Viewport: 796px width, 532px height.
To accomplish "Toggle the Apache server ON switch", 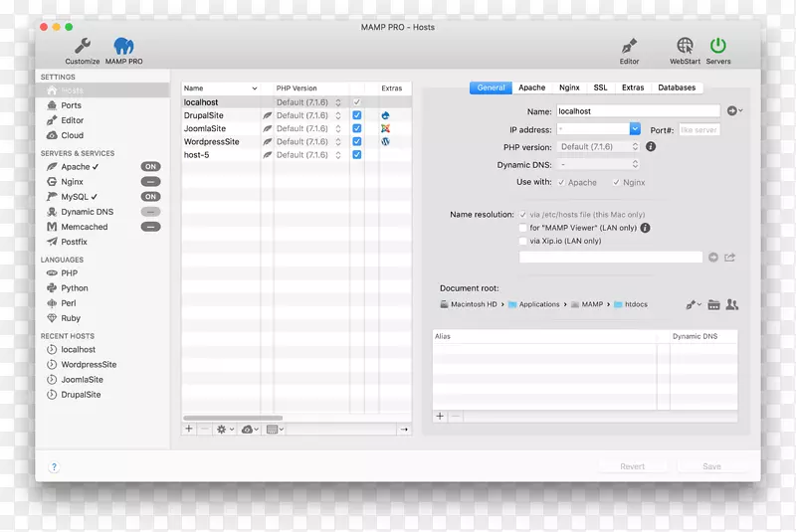I will 150,167.
